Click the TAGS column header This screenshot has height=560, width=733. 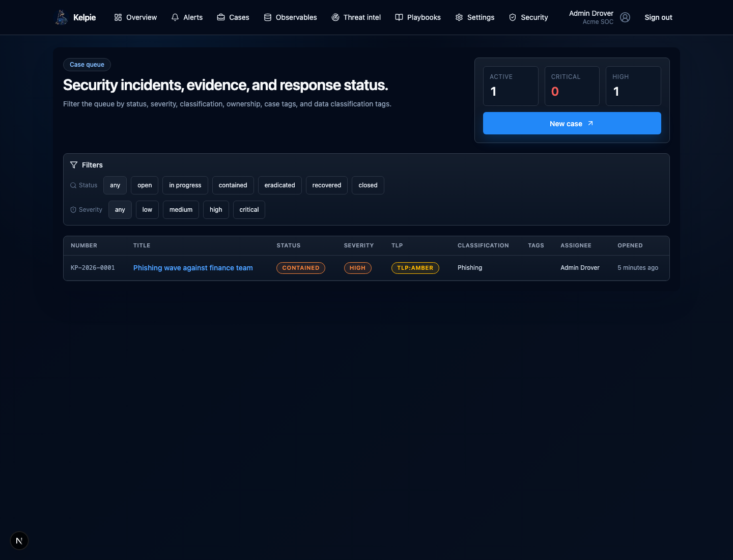(x=536, y=245)
